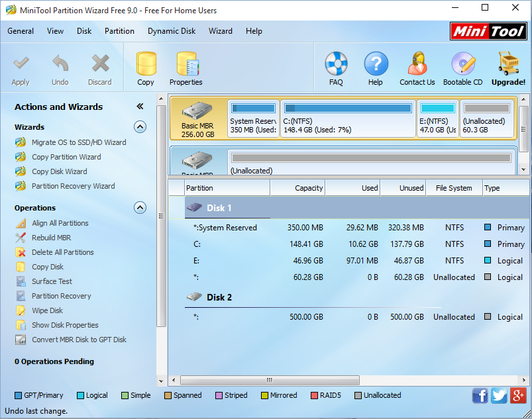532x419 pixels.
Task: Sort by the Unused column header
Action: point(403,188)
